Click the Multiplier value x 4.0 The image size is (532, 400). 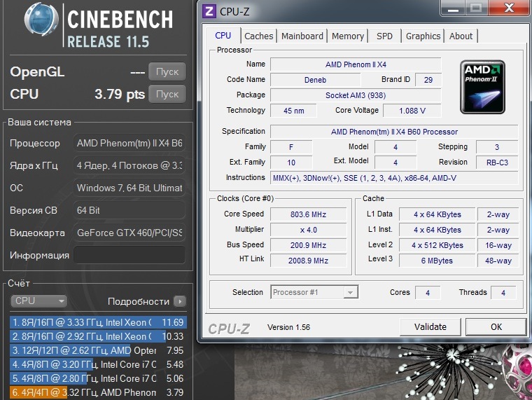click(308, 230)
